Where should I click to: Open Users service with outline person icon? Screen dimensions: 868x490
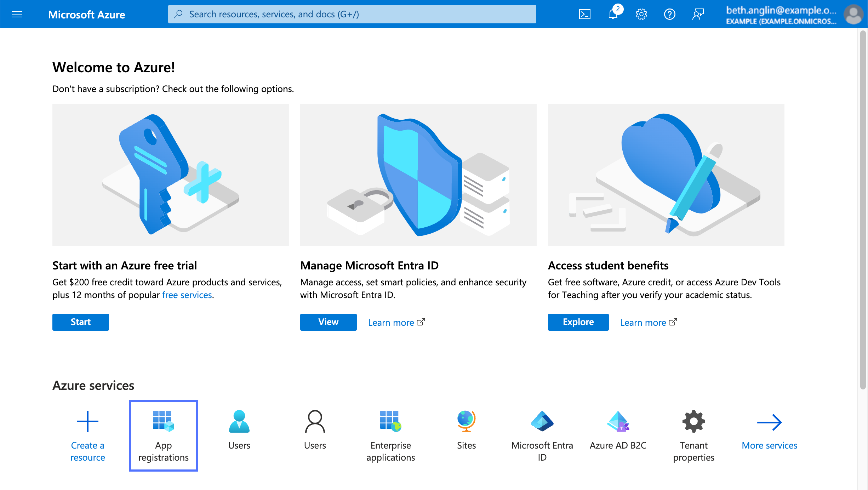(x=315, y=430)
